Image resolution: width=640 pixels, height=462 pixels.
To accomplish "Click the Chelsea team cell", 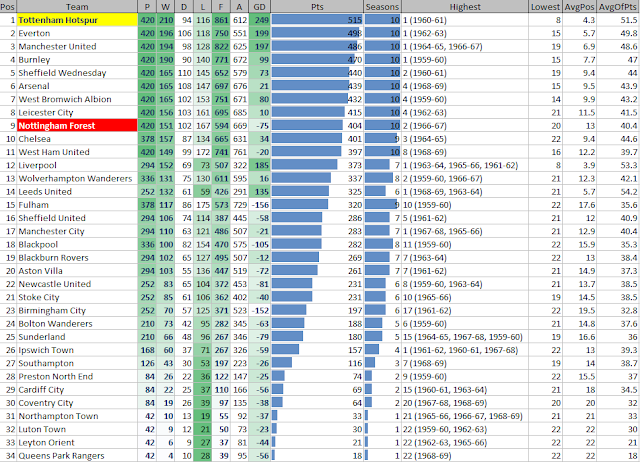I will click(x=77, y=139).
